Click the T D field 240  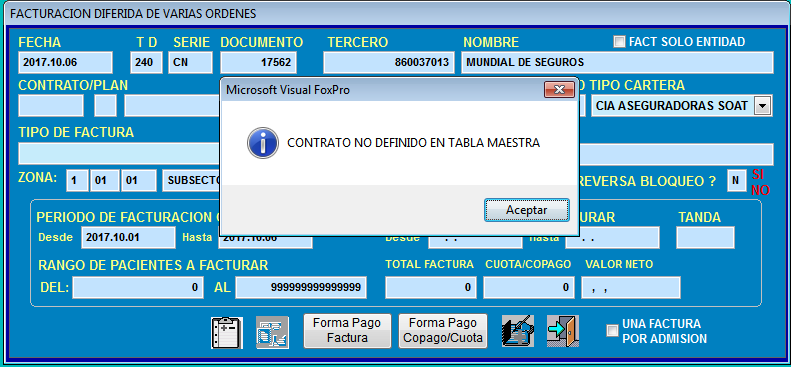pyautogui.click(x=146, y=63)
